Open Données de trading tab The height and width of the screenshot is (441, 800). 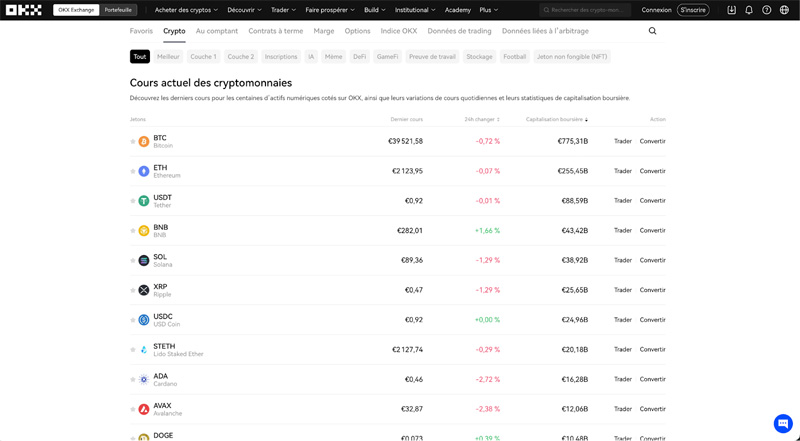459,31
